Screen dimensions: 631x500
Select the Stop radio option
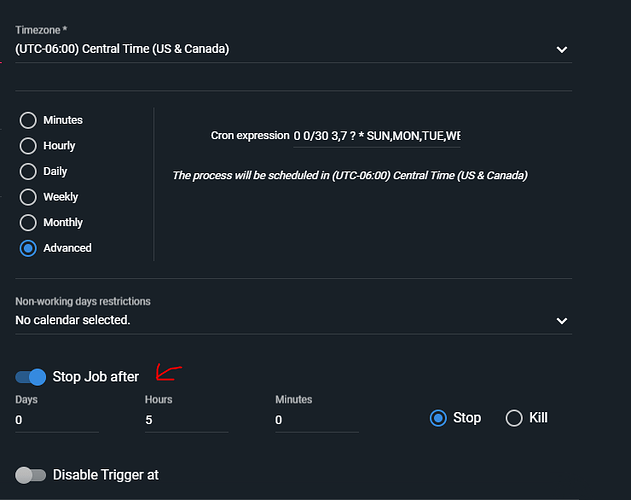tap(438, 418)
